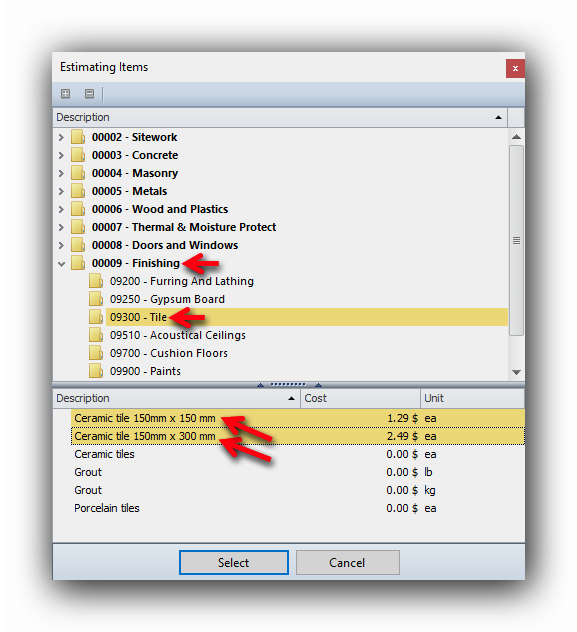The width and height of the screenshot is (577, 632).
Task: Confirm with the Select button
Action: 234,562
